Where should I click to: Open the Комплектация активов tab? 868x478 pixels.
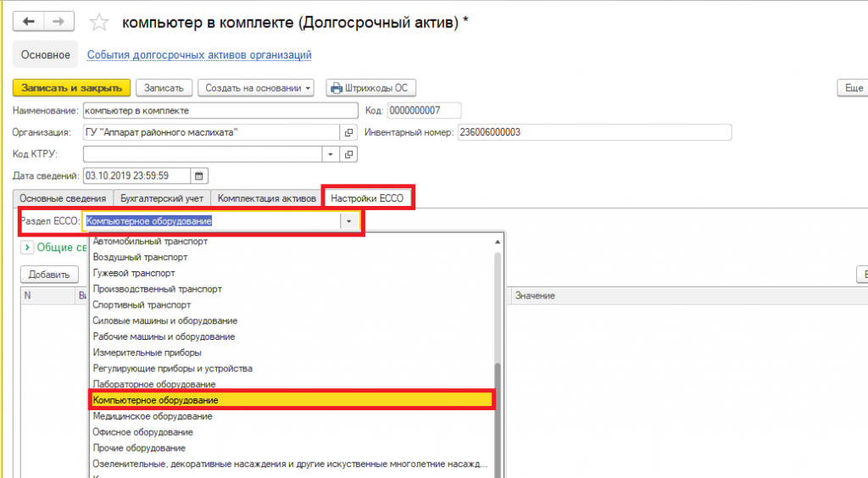tap(266, 198)
